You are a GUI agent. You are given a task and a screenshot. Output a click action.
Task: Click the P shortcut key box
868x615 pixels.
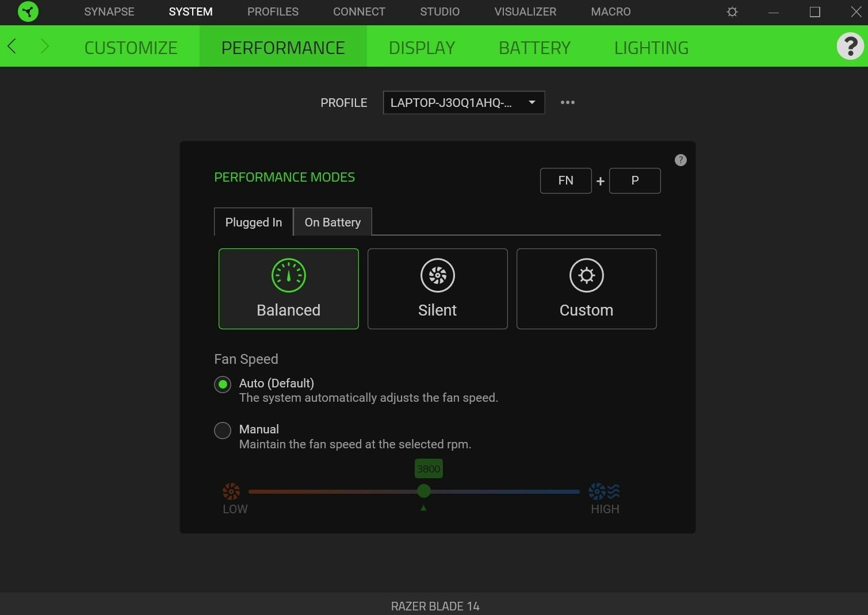(635, 180)
